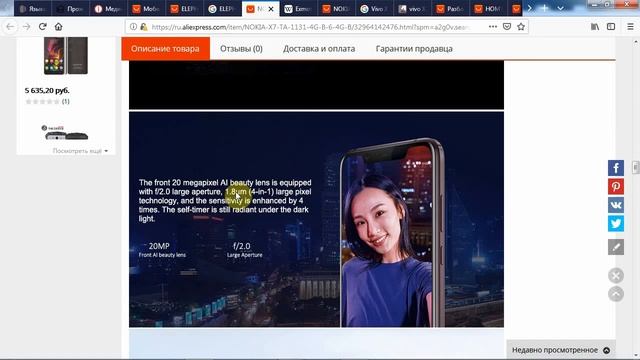Expand the Недавно просмотренное panel
The width and height of the screenshot is (640, 360).
pos(561,350)
